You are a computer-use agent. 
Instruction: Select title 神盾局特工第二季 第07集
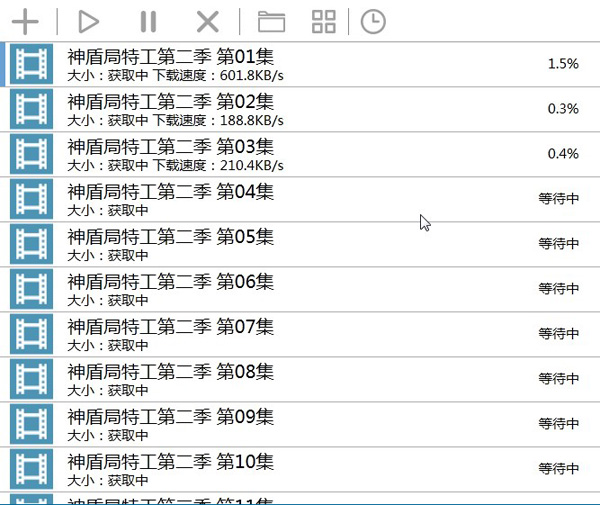click(x=171, y=327)
